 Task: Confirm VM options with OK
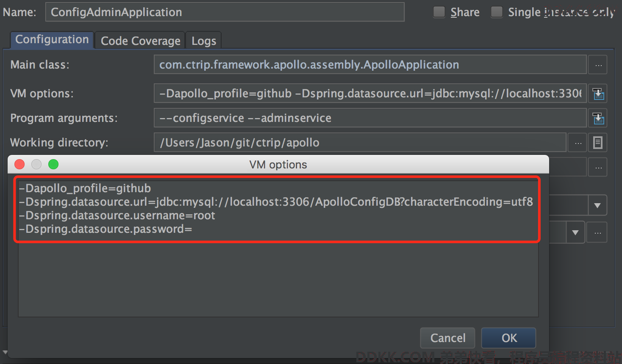509,338
